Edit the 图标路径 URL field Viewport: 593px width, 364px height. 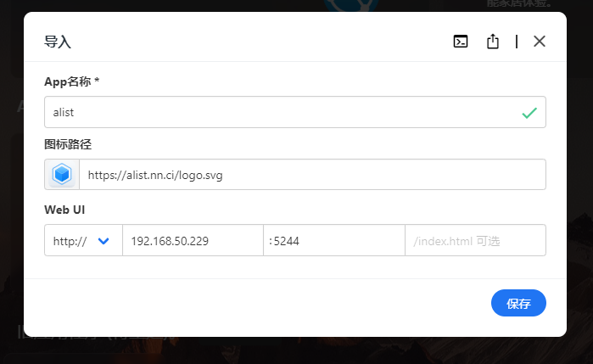[x=312, y=175]
